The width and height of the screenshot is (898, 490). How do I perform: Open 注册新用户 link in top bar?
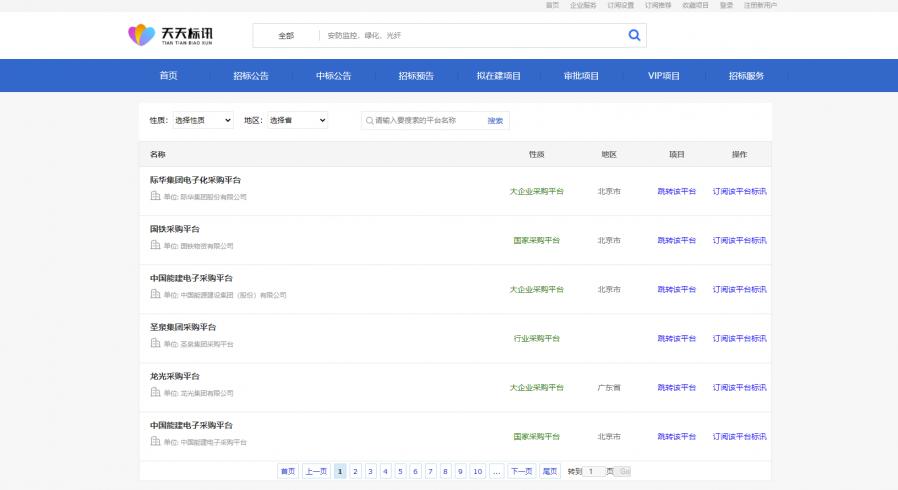pyautogui.click(x=760, y=5)
